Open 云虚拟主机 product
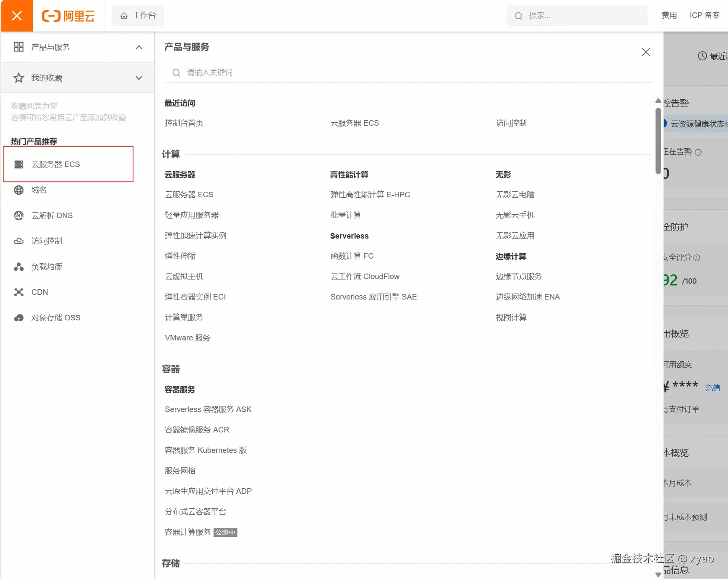728x579 pixels. (184, 277)
